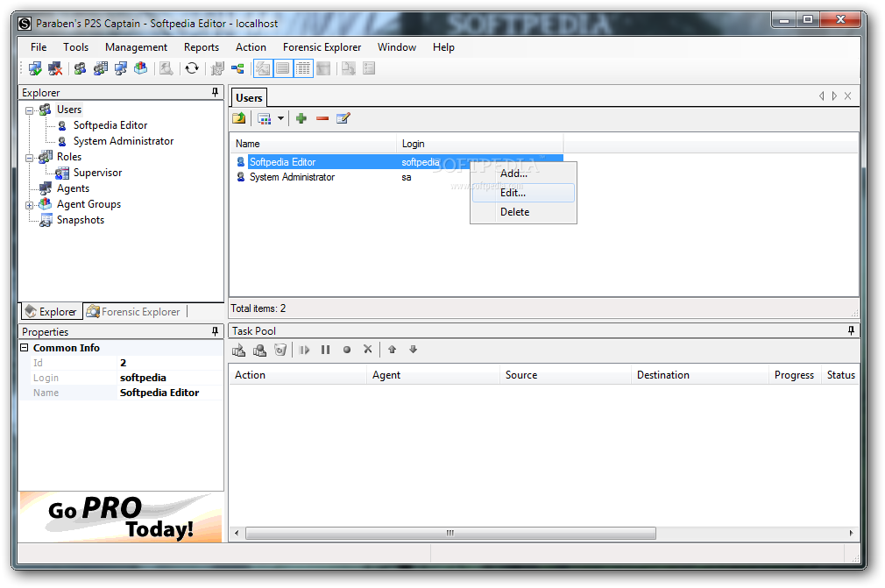Image resolution: width=885 pixels, height=588 pixels.
Task: Open the Tools menu
Action: click(x=75, y=47)
